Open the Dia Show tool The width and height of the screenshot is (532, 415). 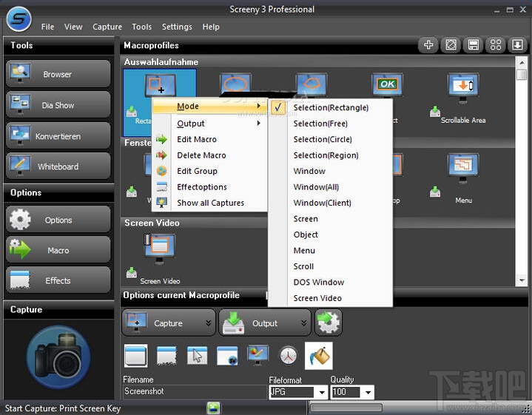pyautogui.click(x=58, y=104)
